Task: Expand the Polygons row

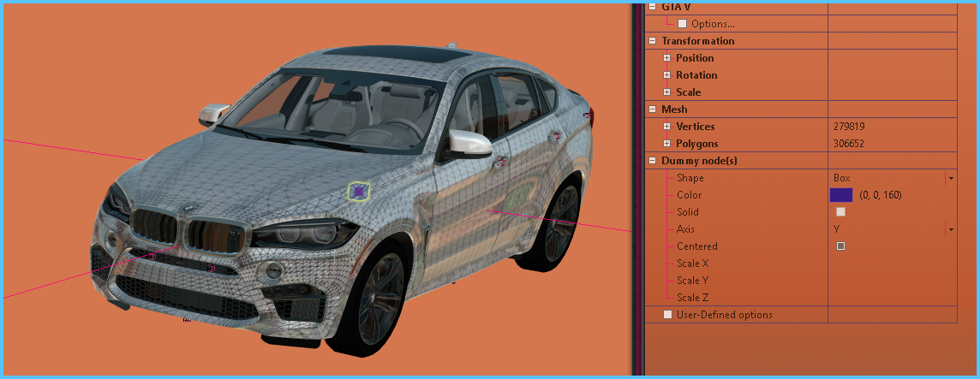Action: point(666,144)
